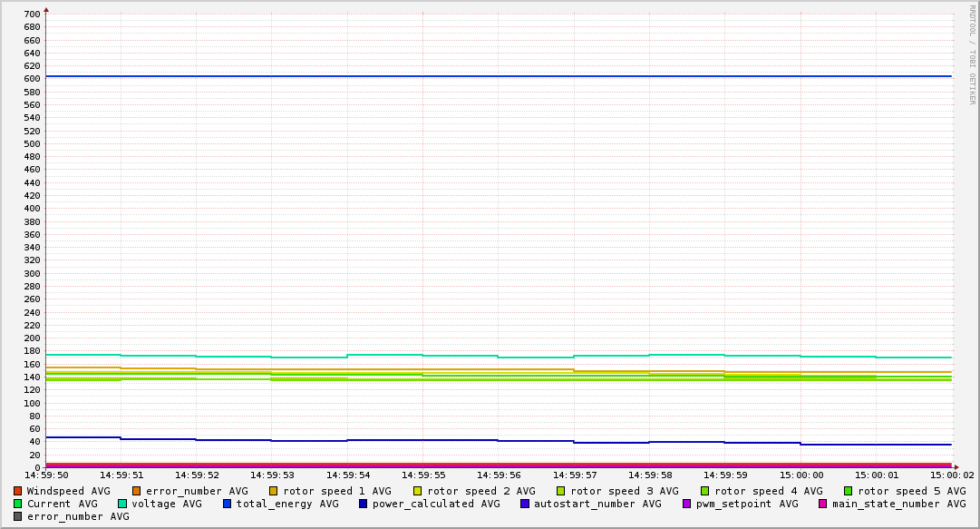Click the dark gray error_number AVG swatch
The width and height of the screenshot is (980, 529).
[18, 516]
